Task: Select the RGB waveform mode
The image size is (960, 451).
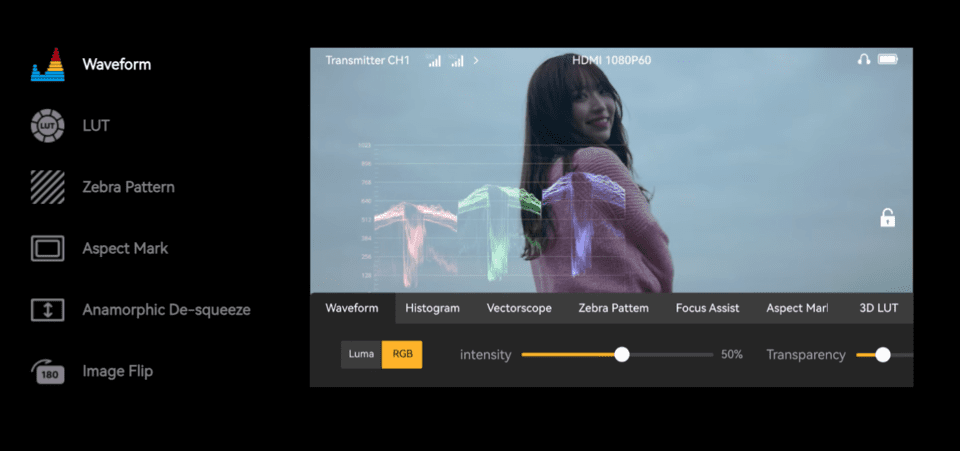Action: point(402,354)
